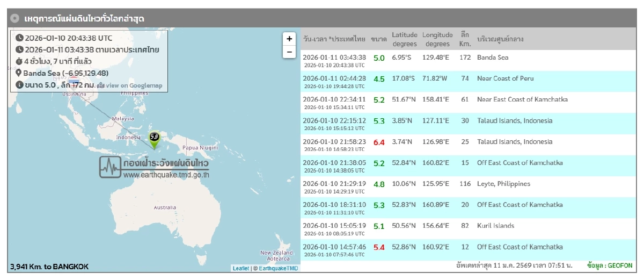Click the seismograph watermark logo icon
Screen dimensions: 644x280
pyautogui.click(x=110, y=167)
